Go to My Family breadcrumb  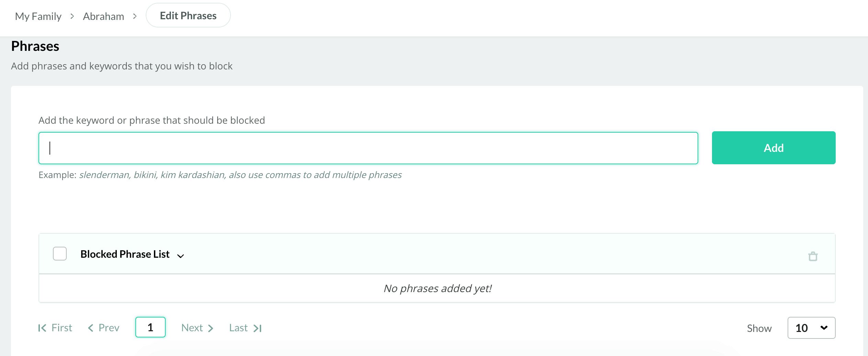38,16
